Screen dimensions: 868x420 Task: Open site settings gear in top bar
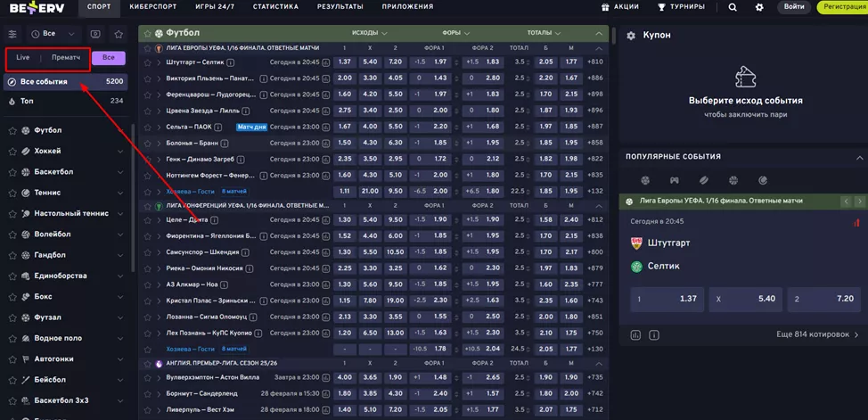click(759, 7)
